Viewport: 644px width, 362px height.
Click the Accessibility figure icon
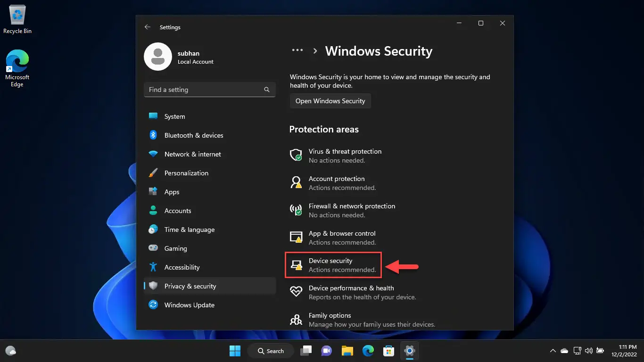153,267
